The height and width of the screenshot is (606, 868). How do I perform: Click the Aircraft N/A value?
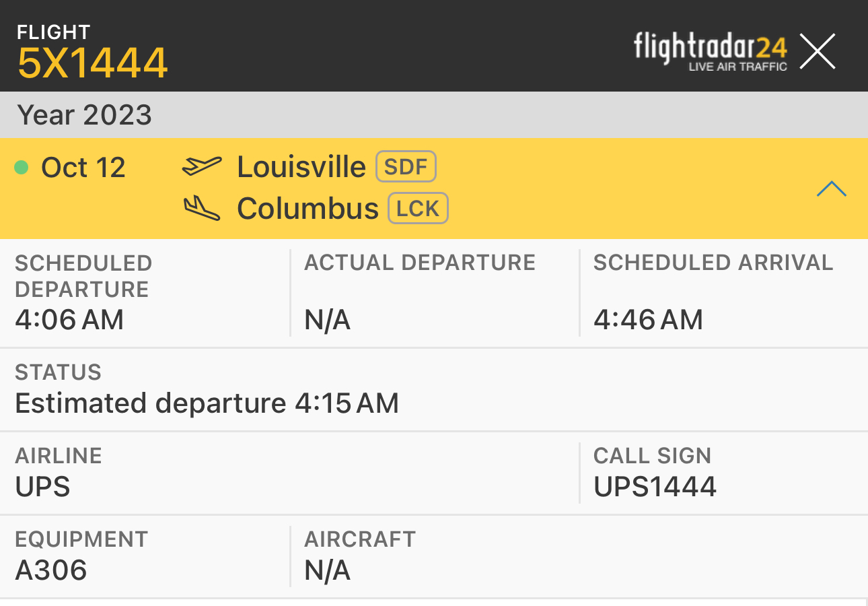click(x=327, y=570)
